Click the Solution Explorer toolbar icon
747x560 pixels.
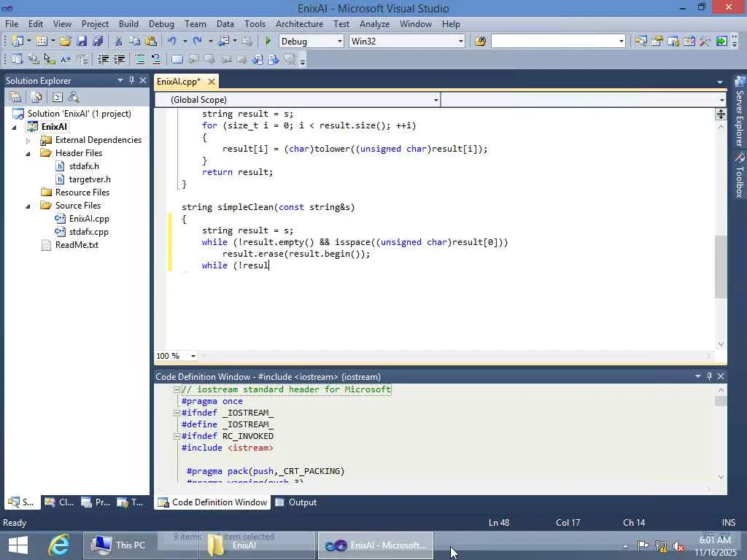[x=640, y=42]
